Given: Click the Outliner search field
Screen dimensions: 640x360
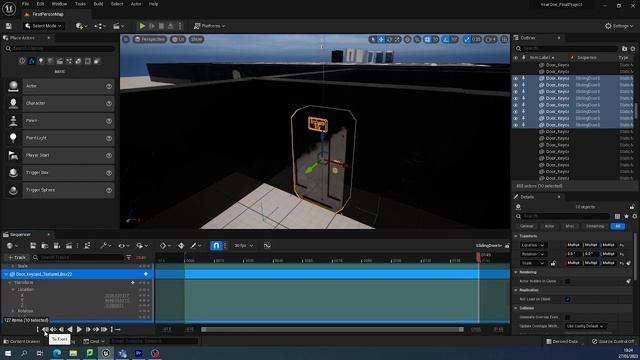Looking at the screenshot, I should pyautogui.click(x=566, y=49).
